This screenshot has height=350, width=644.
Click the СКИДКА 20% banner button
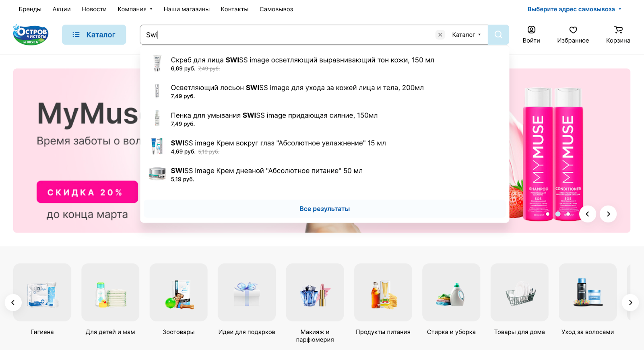(87, 192)
